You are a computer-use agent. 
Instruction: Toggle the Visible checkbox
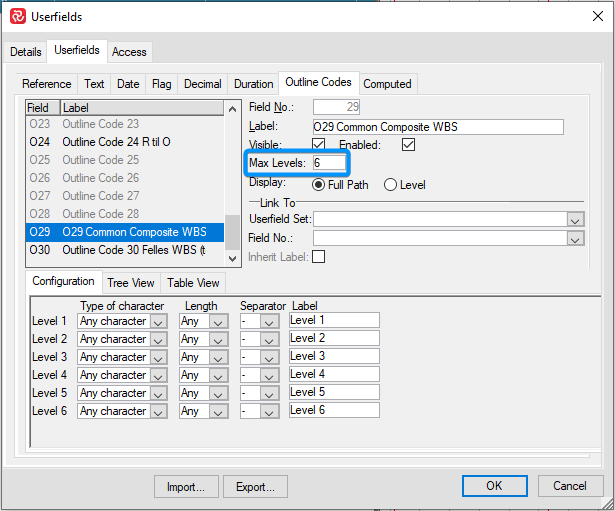tap(319, 145)
